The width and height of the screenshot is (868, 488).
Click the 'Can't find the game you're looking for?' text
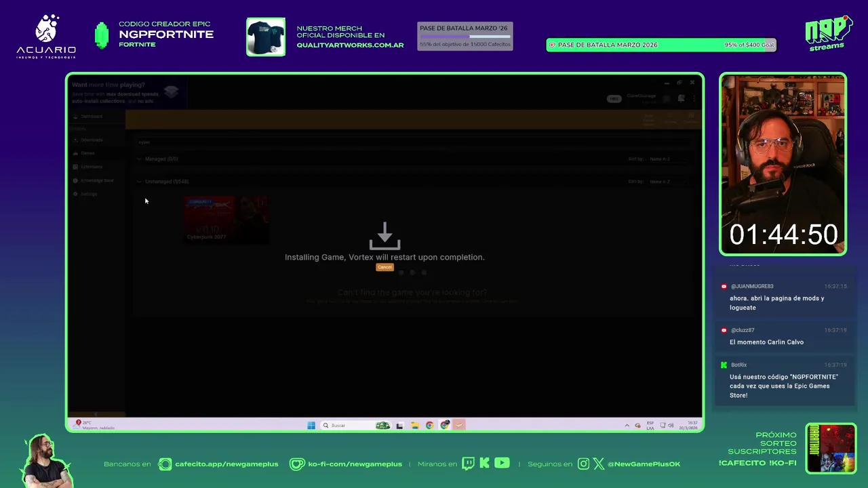pos(412,293)
